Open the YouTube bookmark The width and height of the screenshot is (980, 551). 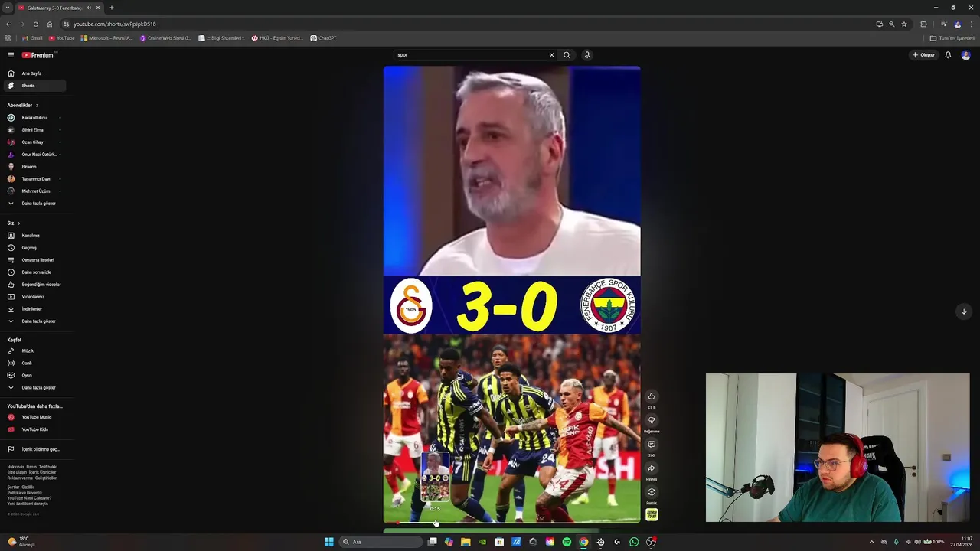pyautogui.click(x=62, y=37)
